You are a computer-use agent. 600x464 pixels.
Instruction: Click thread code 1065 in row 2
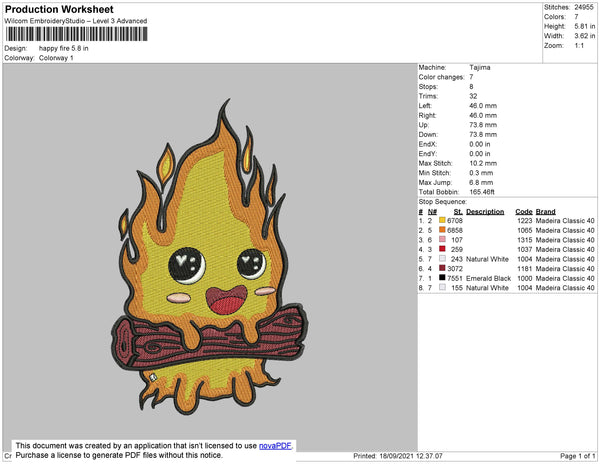[525, 230]
